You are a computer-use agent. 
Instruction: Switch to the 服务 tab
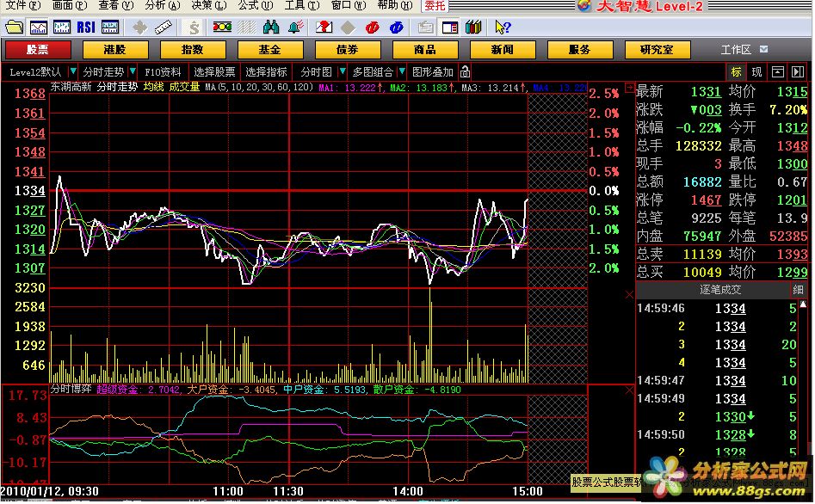coord(580,49)
